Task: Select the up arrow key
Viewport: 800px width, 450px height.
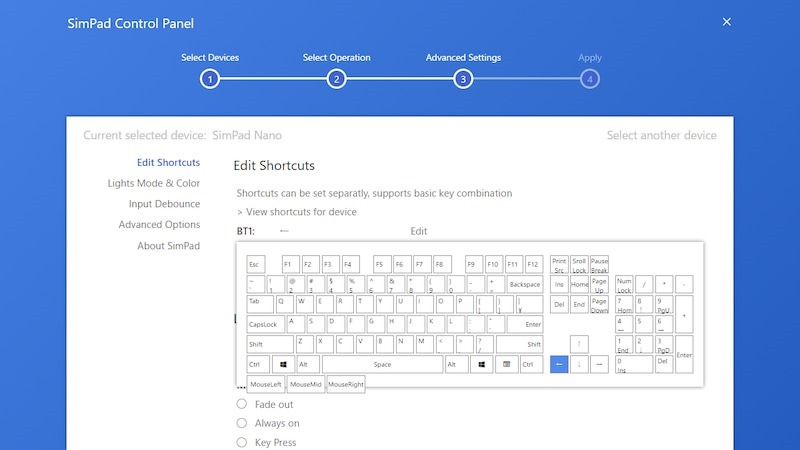Action: pos(579,344)
